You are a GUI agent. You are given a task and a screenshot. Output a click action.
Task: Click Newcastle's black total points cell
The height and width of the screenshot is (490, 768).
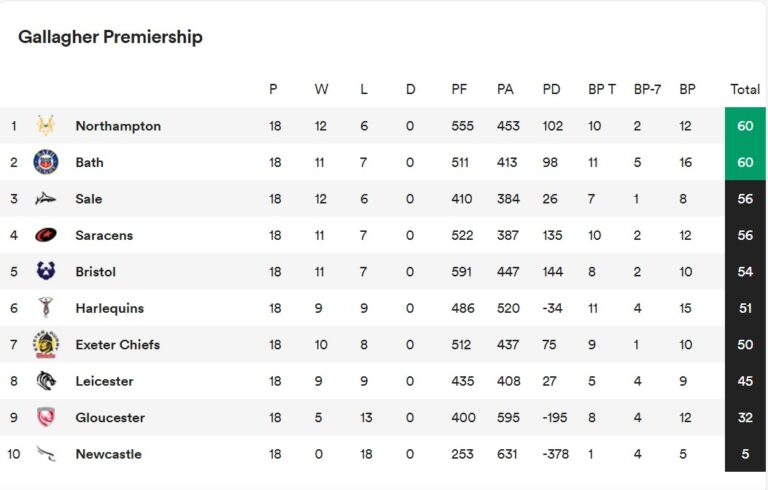745,454
